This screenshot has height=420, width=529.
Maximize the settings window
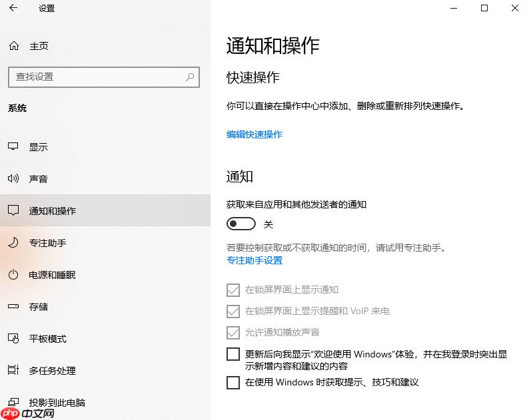coord(484,8)
